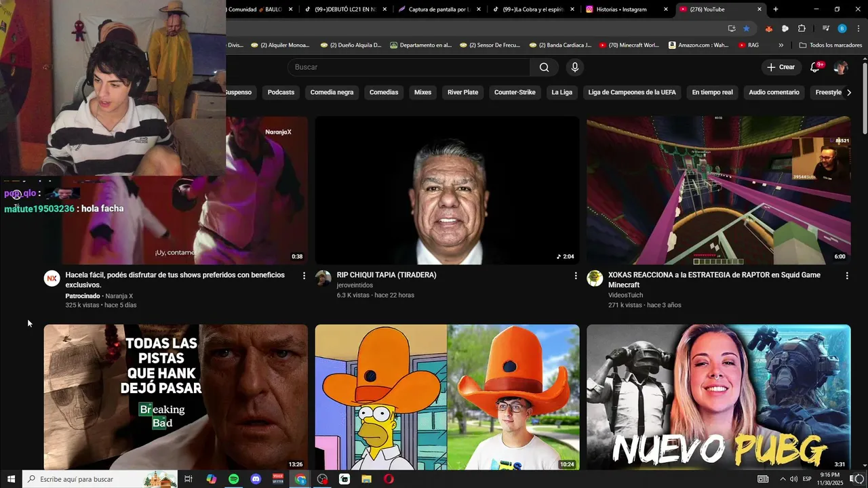
Task: Open the RIP CHIQUI TAPIA (TIRADERA) title
Action: 387,275
